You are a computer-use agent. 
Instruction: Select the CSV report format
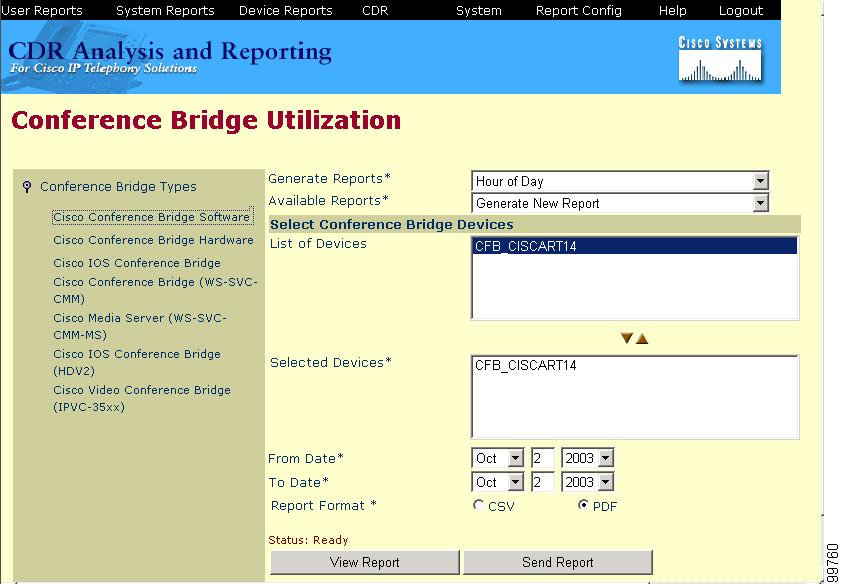[478, 505]
